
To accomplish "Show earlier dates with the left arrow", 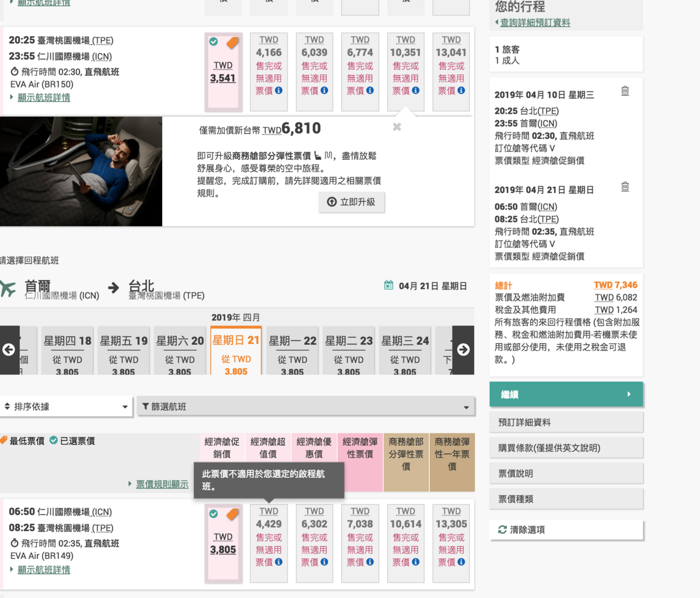I will (x=9, y=349).
